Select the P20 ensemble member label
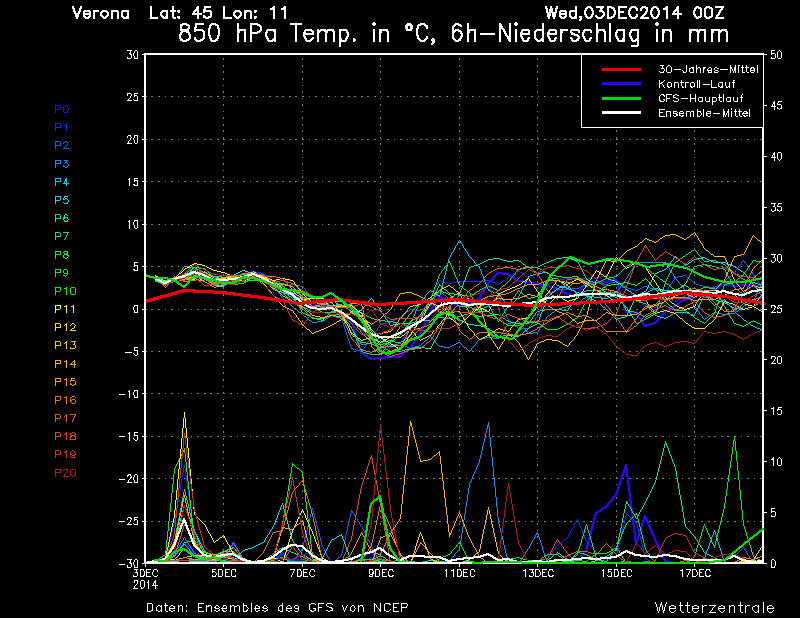800x618 pixels. [x=64, y=473]
